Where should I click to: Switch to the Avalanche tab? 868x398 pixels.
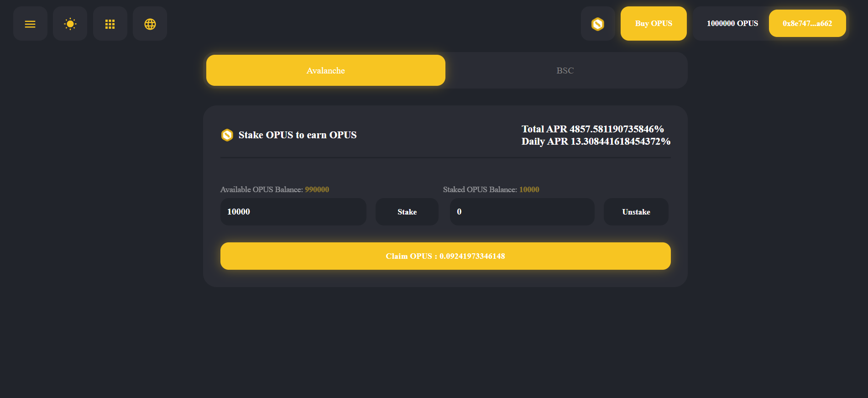tap(326, 70)
